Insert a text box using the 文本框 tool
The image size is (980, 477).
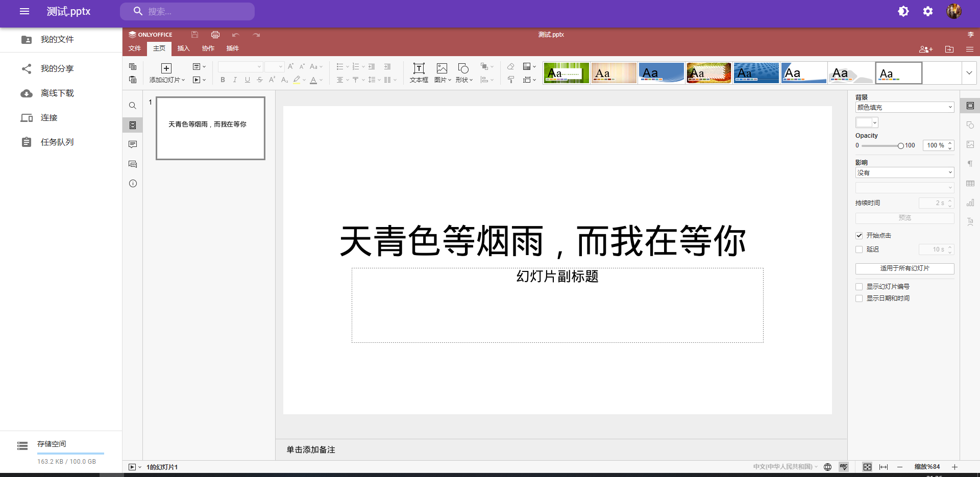(x=419, y=72)
